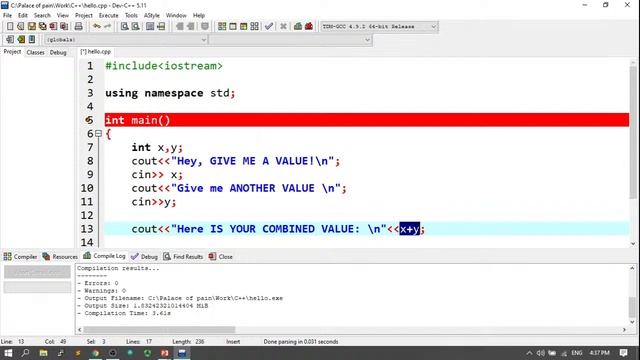This screenshot has width=640, height=360.
Task: Click the compile log vertical scrollbar
Action: (632, 306)
